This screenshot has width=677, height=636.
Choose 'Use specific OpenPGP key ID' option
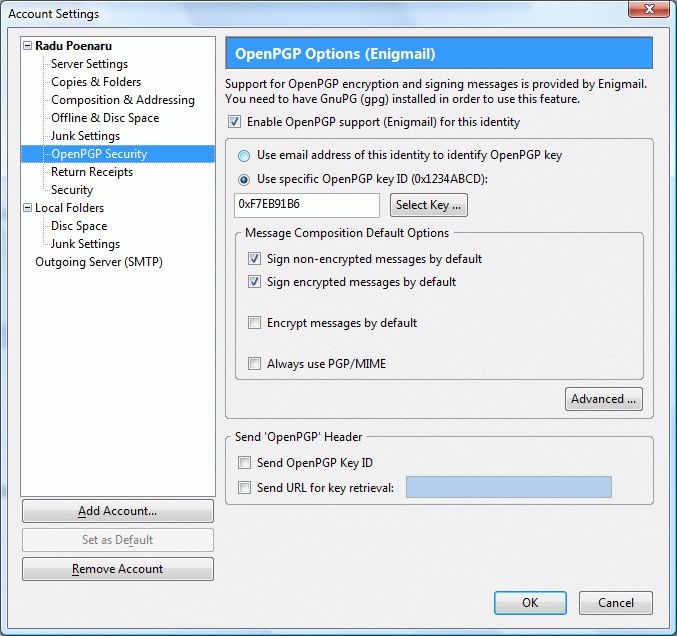244,180
